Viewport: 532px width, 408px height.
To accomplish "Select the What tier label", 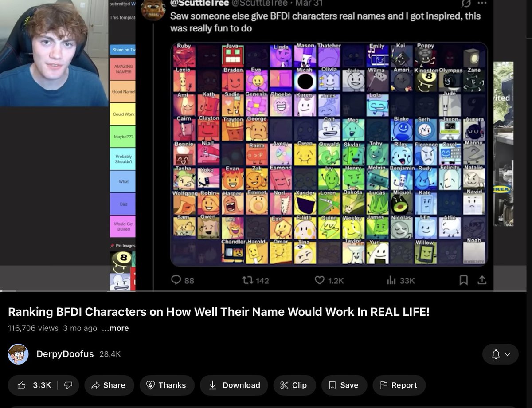I will pos(123,181).
